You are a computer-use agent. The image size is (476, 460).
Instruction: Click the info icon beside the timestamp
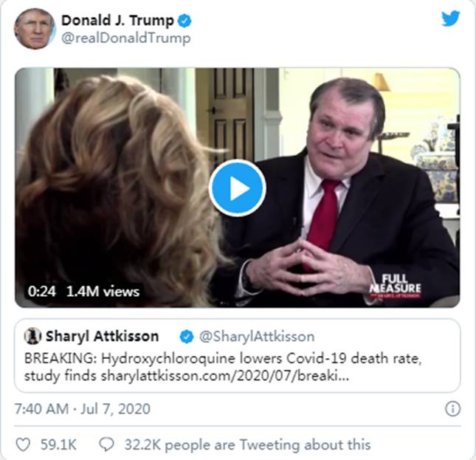coord(453,408)
